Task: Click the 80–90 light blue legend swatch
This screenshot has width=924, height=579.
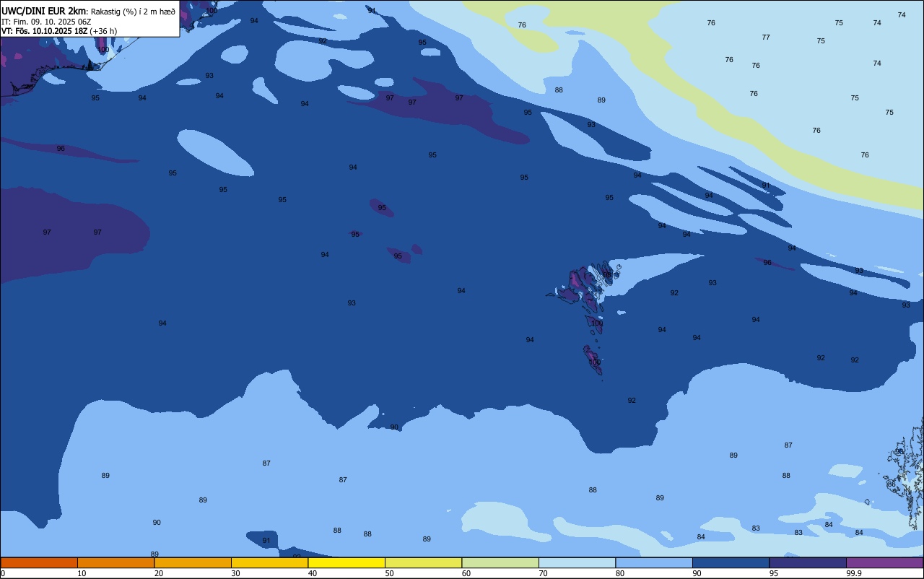Action: [x=654, y=562]
